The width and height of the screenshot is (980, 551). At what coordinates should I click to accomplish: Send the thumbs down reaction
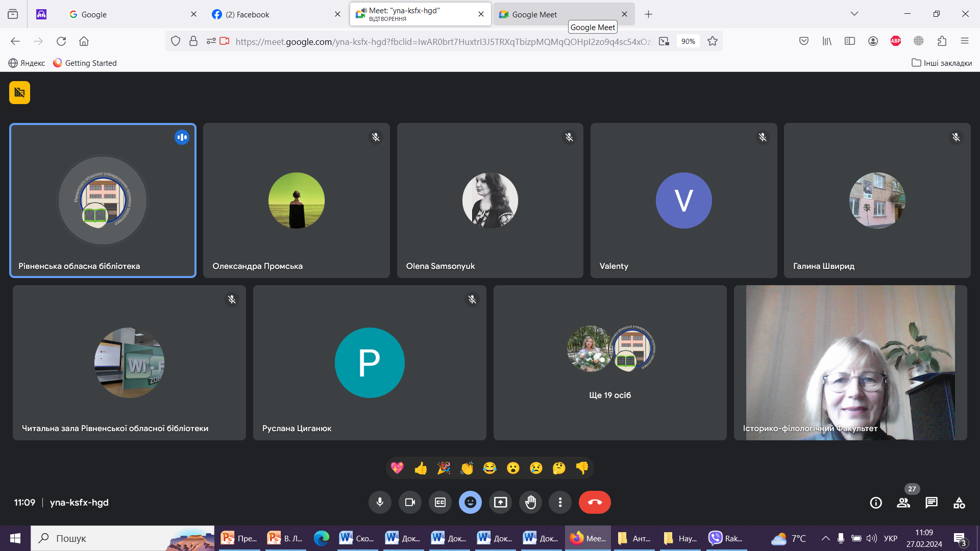[582, 468]
